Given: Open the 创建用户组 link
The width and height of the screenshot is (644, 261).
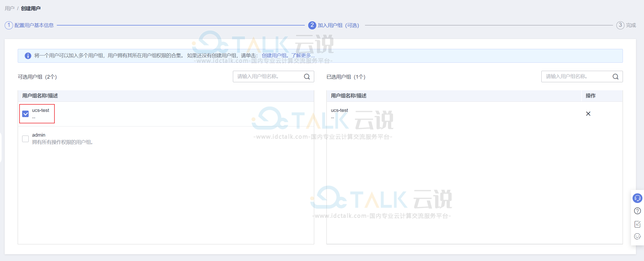Looking at the screenshot, I should pyautogui.click(x=274, y=55).
